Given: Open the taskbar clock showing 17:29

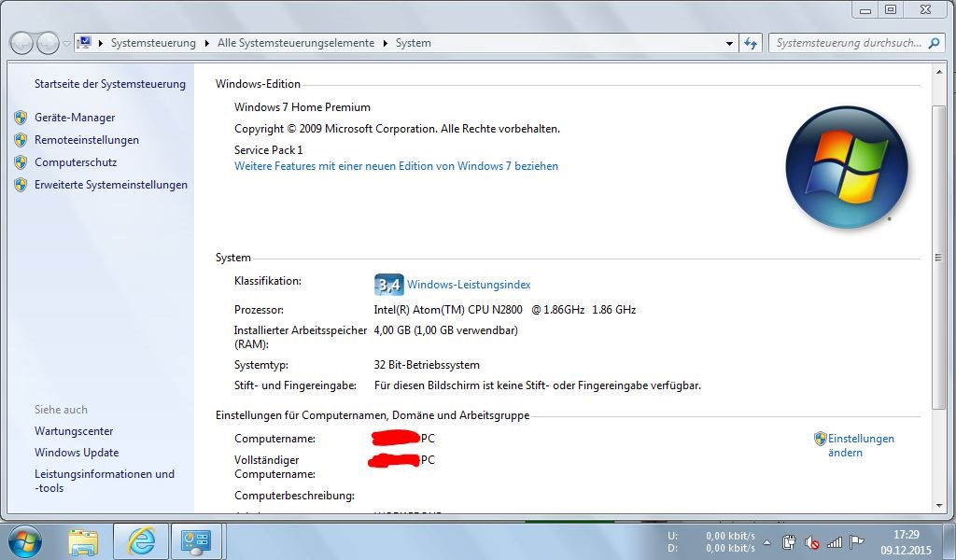Looking at the screenshot, I should tap(906, 542).
